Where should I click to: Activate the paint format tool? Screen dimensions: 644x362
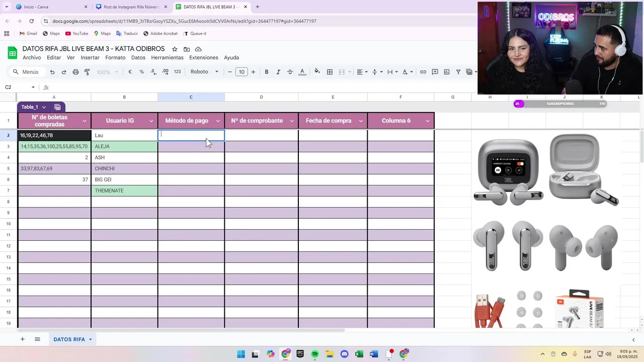pos(87,72)
